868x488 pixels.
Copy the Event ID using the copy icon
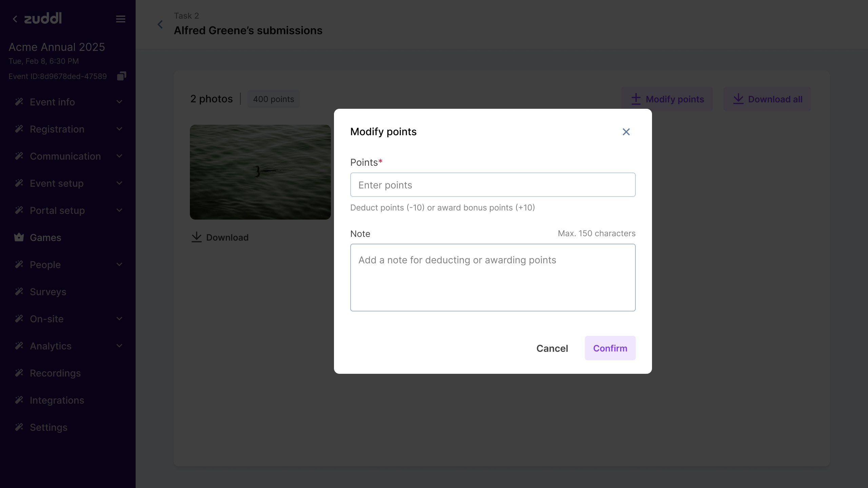(121, 76)
